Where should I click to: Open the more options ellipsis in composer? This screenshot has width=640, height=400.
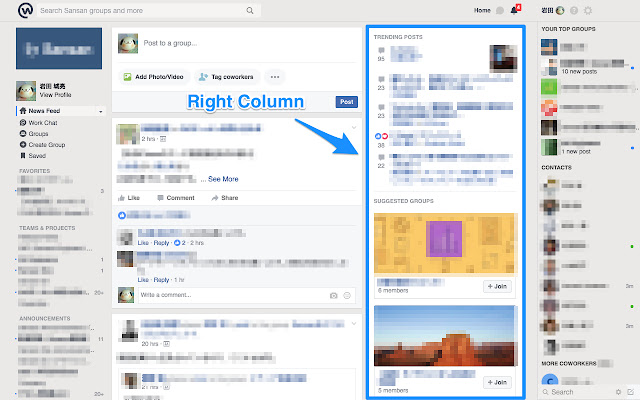coord(275,77)
